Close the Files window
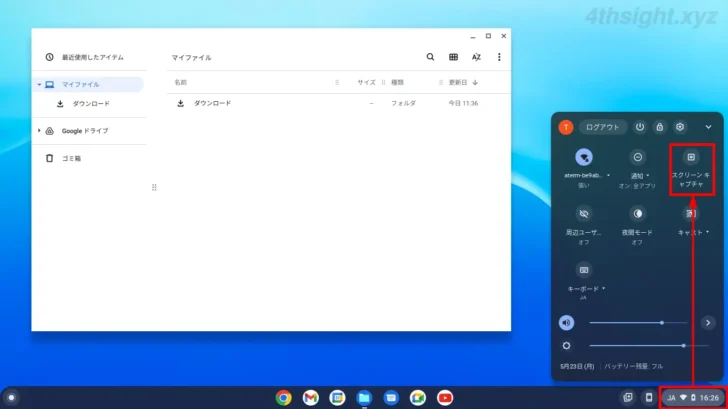The width and height of the screenshot is (728, 409). click(504, 36)
